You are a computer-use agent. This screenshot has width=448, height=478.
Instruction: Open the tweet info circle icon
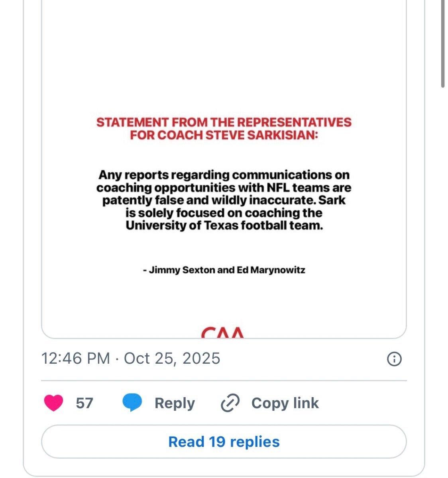pyautogui.click(x=394, y=359)
